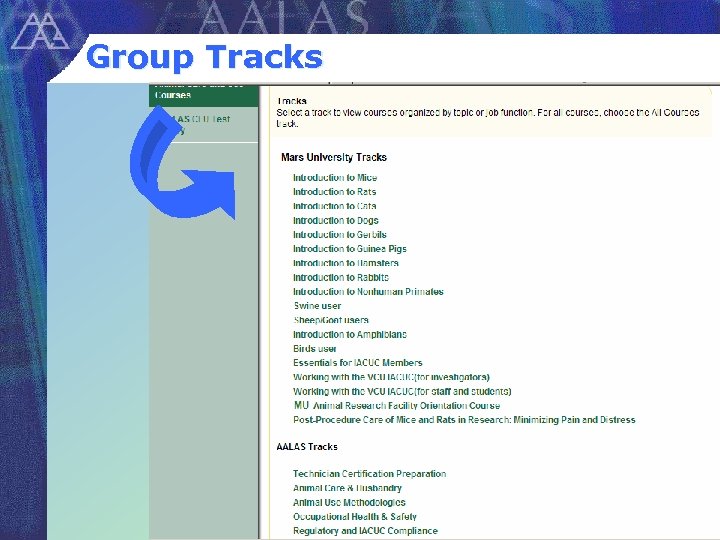Open the Introduction to Cats track
The width and height of the screenshot is (720, 540).
[334, 206]
